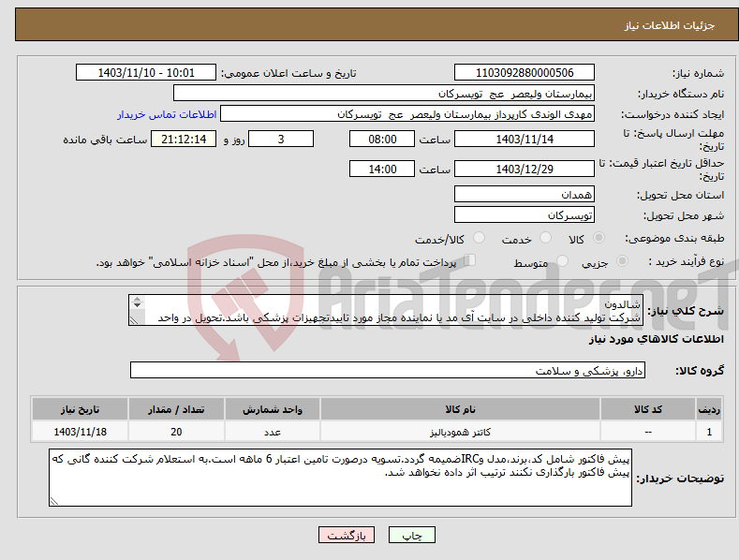Image resolution: width=739 pixels, height=560 pixels.
Task: Click the quantity cell 20
Action: 176,432
